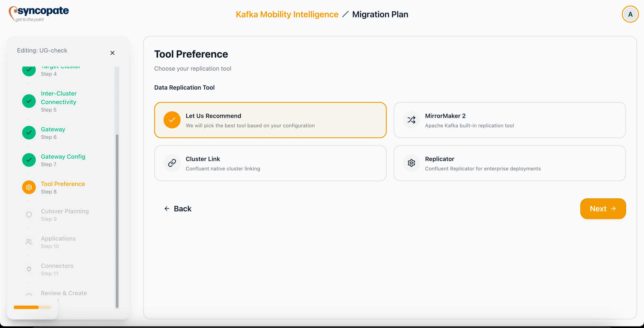
Task: Click the Tool Preference step gear icon
Action: click(x=29, y=187)
